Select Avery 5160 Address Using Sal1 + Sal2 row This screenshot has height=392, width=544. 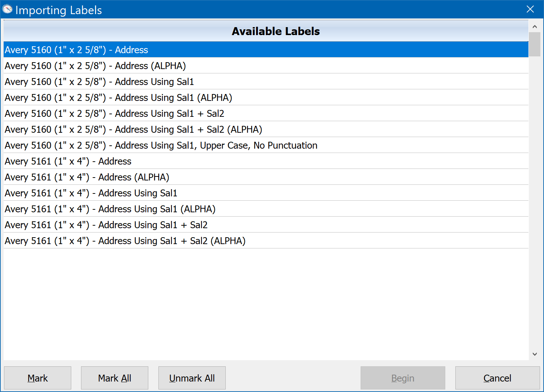266,113
